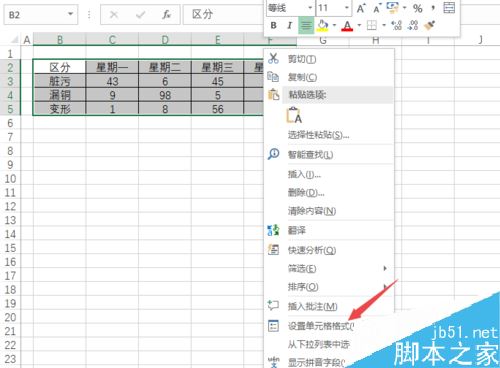Cancel formula entry with X icon
The image size is (500, 368).
[114, 14]
